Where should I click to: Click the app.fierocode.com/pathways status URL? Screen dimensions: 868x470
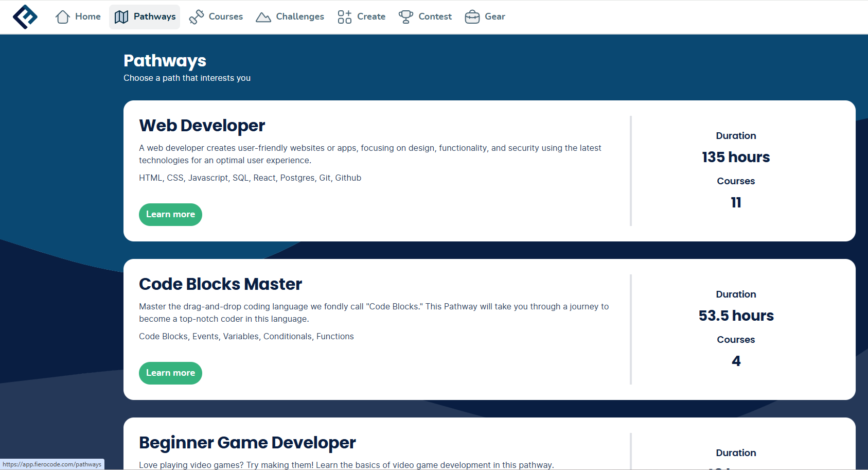[52, 464]
